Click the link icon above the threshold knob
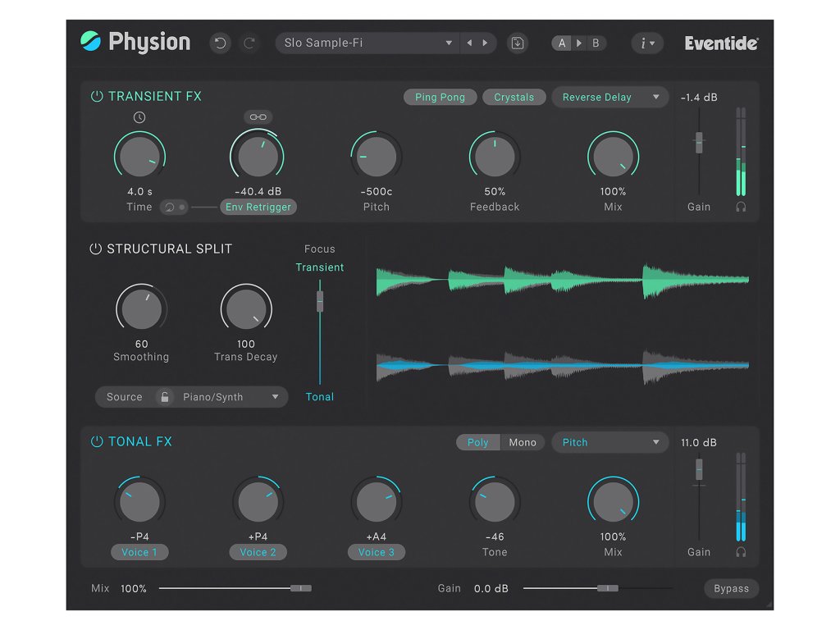This screenshot has width=840, height=630. (x=258, y=117)
